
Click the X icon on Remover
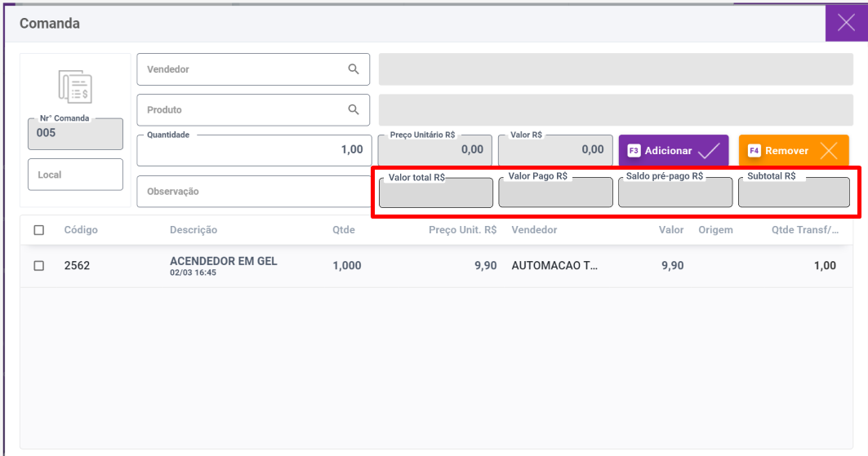(829, 151)
